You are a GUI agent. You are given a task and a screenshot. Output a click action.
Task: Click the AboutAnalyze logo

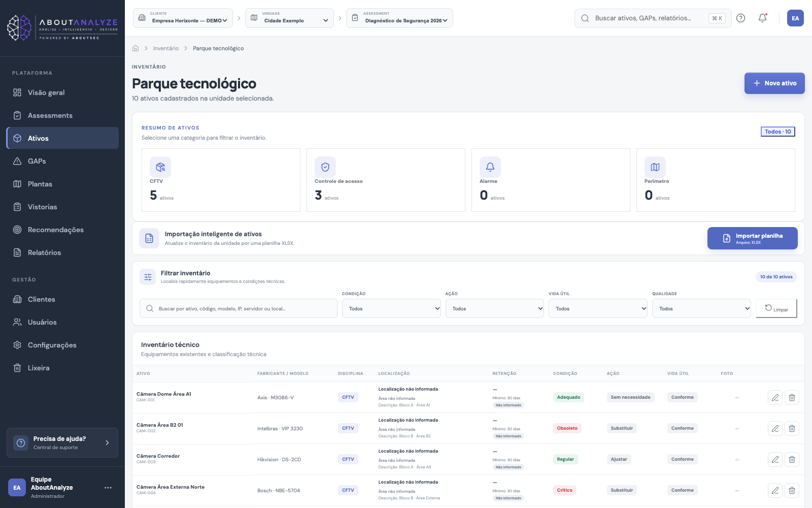click(x=62, y=27)
